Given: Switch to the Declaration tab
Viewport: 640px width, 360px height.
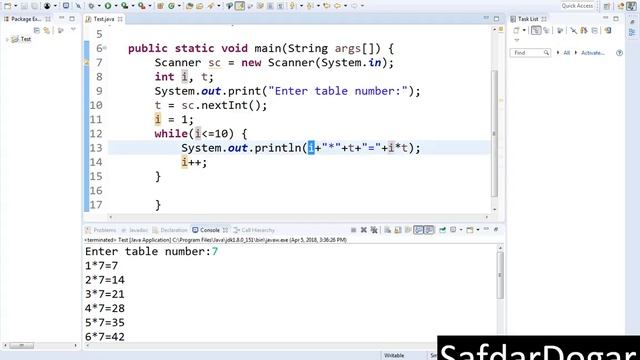Looking at the screenshot, I should coord(169,230).
